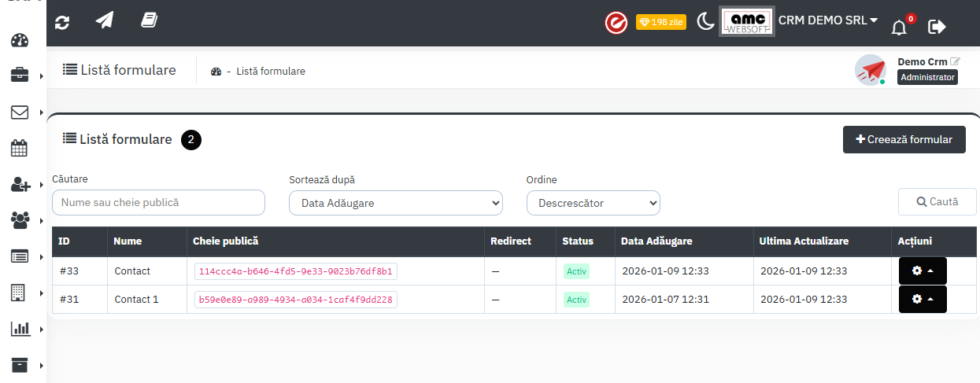Expand the envelope mail sidebar menu

coord(20,112)
